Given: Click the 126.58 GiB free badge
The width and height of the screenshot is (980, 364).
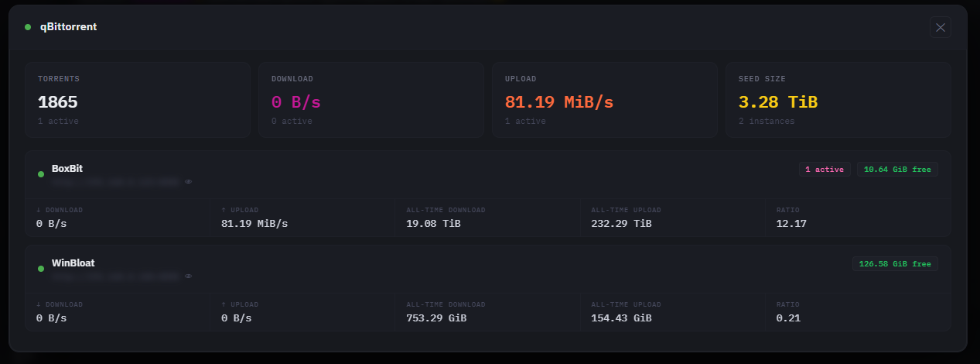Looking at the screenshot, I should click(895, 264).
